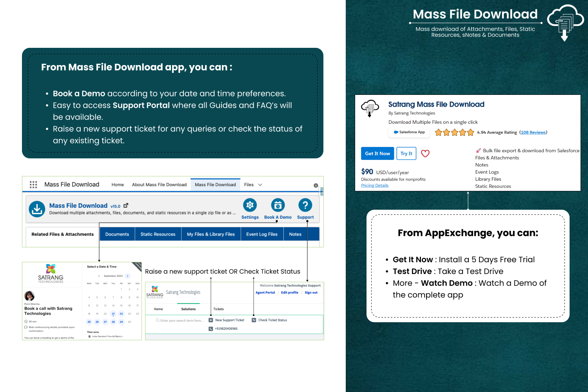The height and width of the screenshot is (392, 588).
Task: Toggle the heart favorite on AppExchange listing
Action: (425, 154)
